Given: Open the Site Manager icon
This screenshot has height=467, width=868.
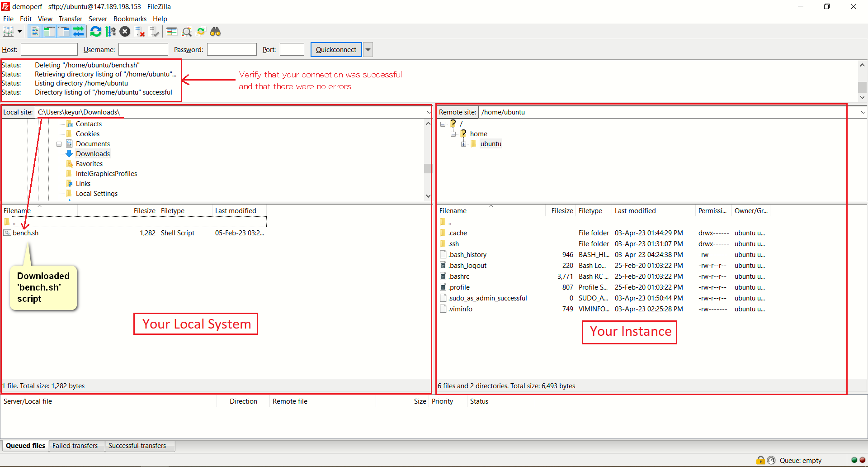Looking at the screenshot, I should 9,32.
